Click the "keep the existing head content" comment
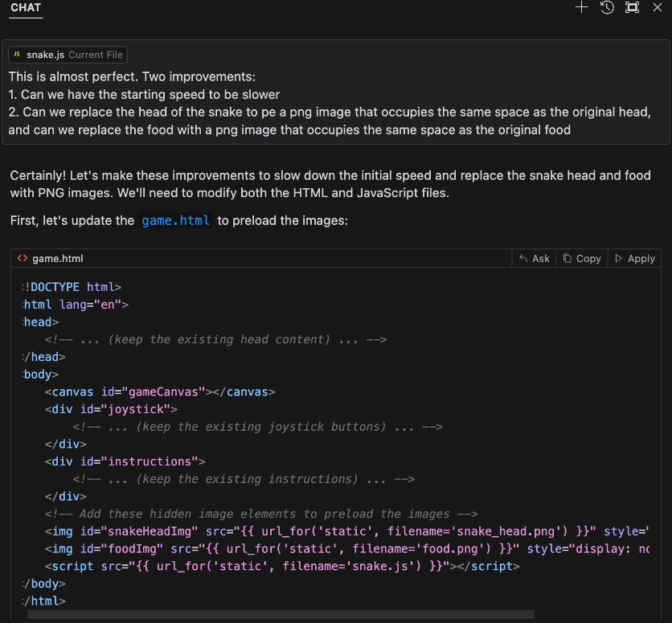The height and width of the screenshot is (623, 672). (215, 339)
